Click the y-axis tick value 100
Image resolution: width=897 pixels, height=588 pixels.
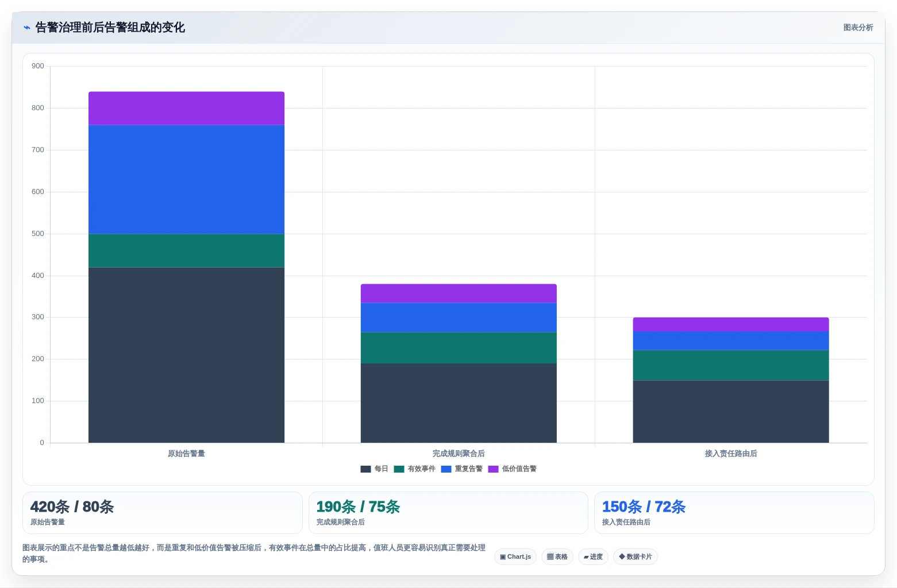click(38, 401)
